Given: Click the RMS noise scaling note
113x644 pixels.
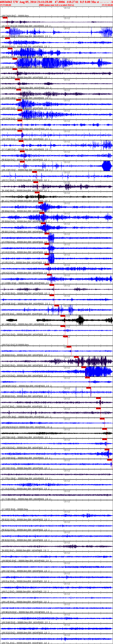Looking at the screenshot, I should (x=56, y=5).
